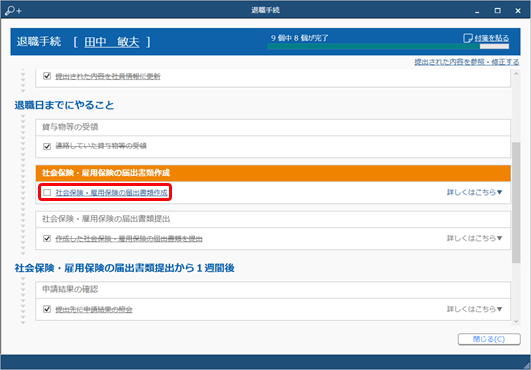Screen dimensions: 531x370
Task: Open the sticky note 付箋を貼る link
Action: coord(491,38)
